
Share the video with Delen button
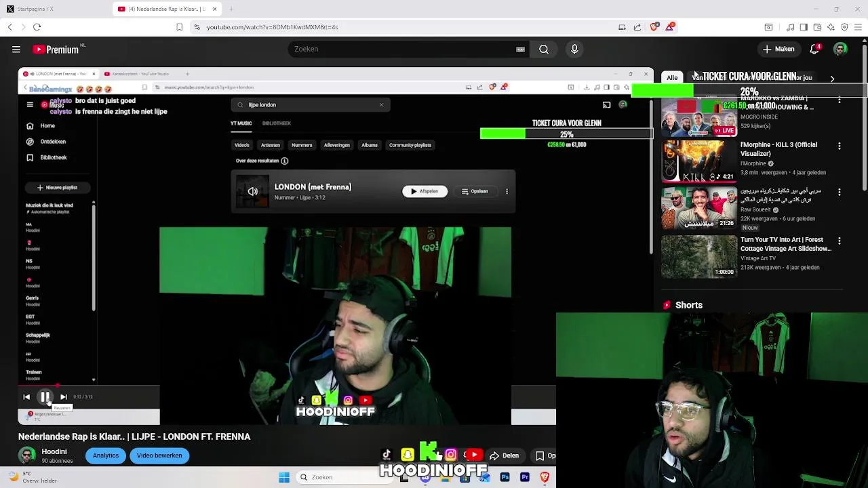coord(505,455)
